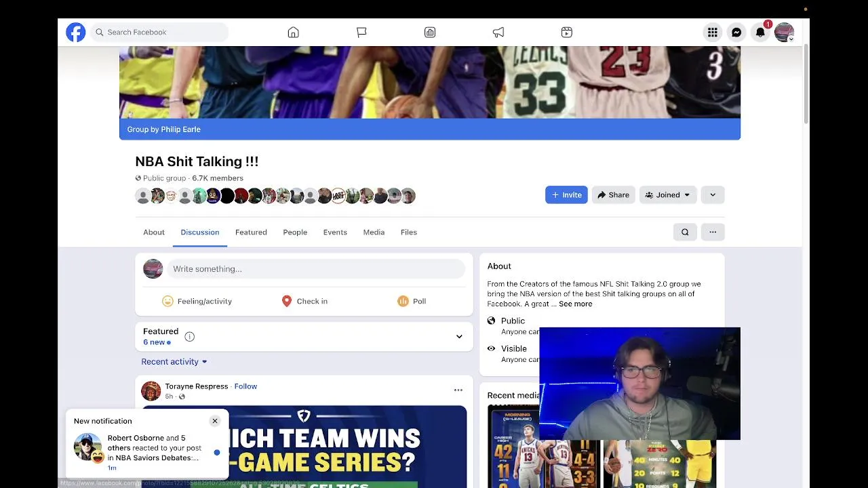The image size is (868, 488).
Task: Open the Robert Osborne notification
Action: tap(147, 453)
